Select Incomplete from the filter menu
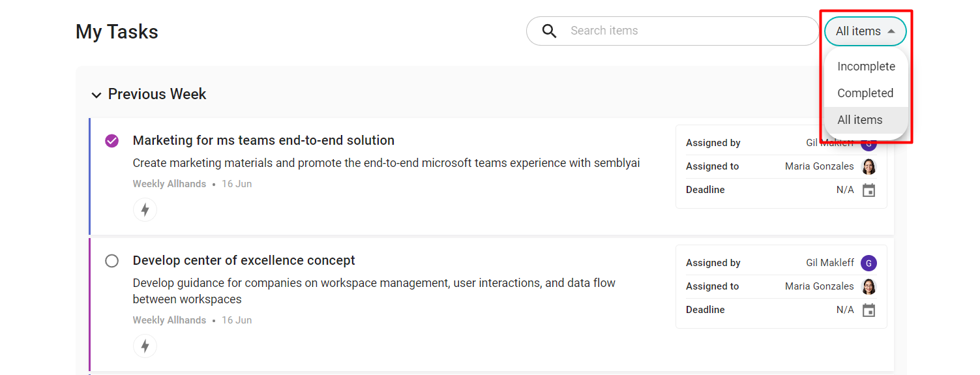The image size is (980, 375). 866,67
